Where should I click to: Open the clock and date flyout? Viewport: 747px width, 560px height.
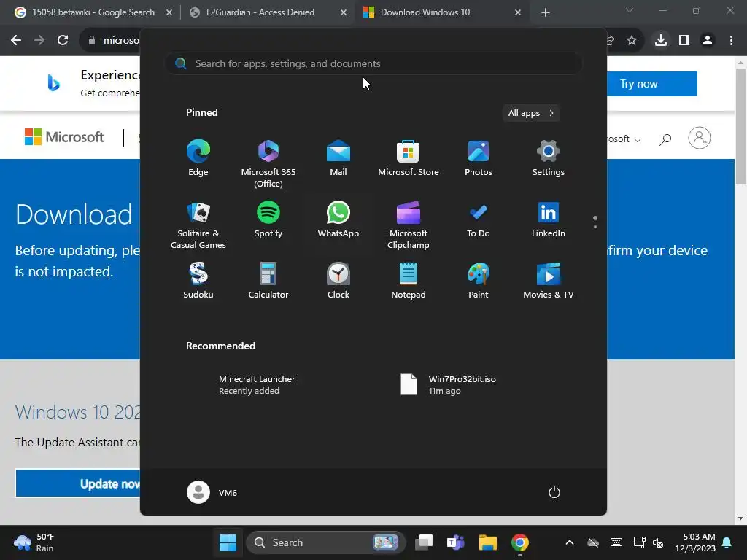pyautogui.click(x=695, y=542)
